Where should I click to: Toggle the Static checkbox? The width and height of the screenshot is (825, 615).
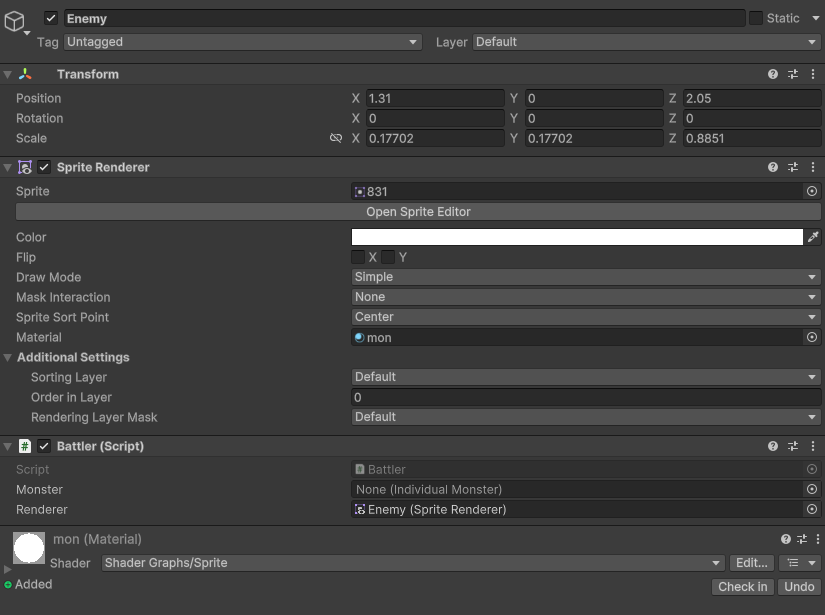[x=756, y=18]
